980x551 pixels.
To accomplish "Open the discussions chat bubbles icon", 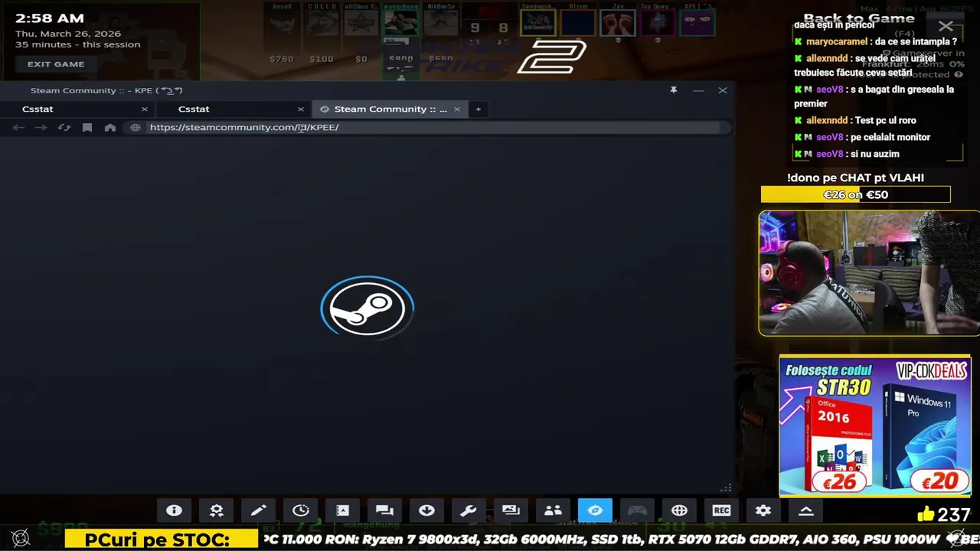I will [x=384, y=510].
